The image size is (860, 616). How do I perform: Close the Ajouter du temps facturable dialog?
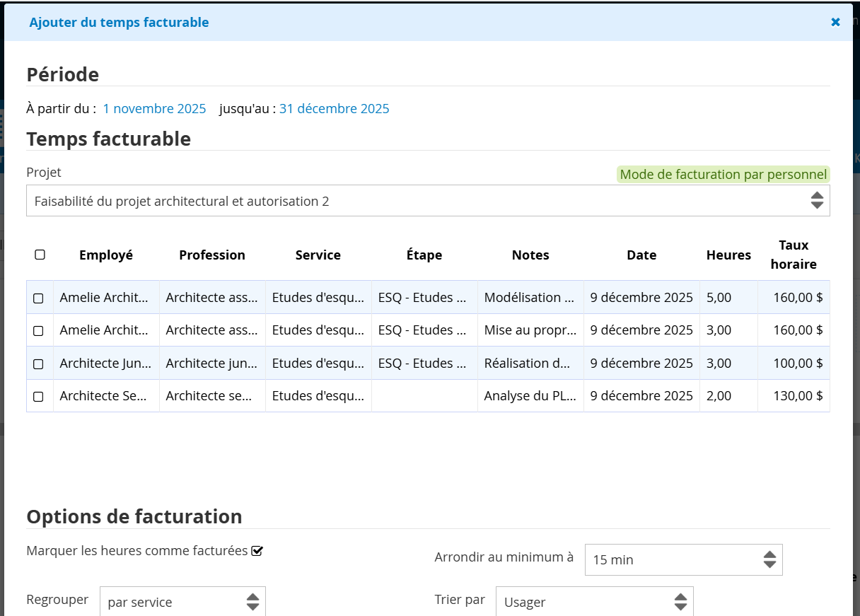(x=835, y=22)
